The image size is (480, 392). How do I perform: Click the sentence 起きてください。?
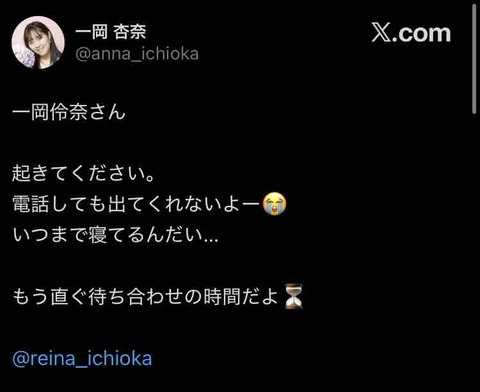coord(84,174)
